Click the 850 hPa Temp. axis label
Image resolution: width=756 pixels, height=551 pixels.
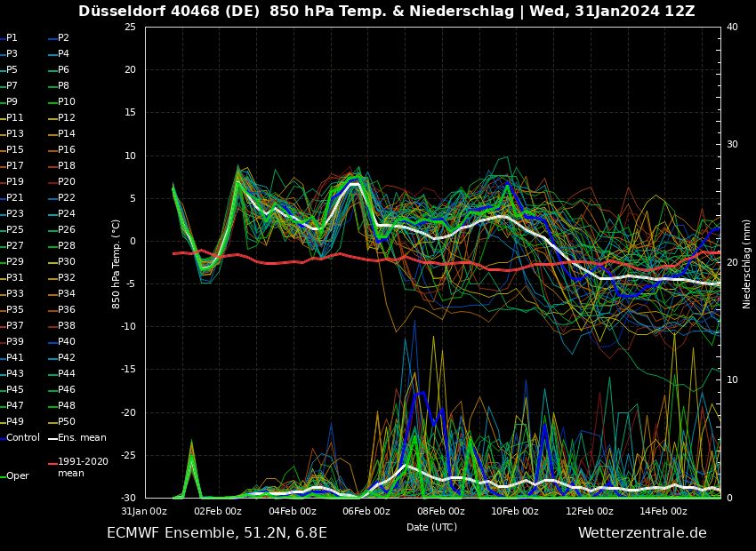117,263
